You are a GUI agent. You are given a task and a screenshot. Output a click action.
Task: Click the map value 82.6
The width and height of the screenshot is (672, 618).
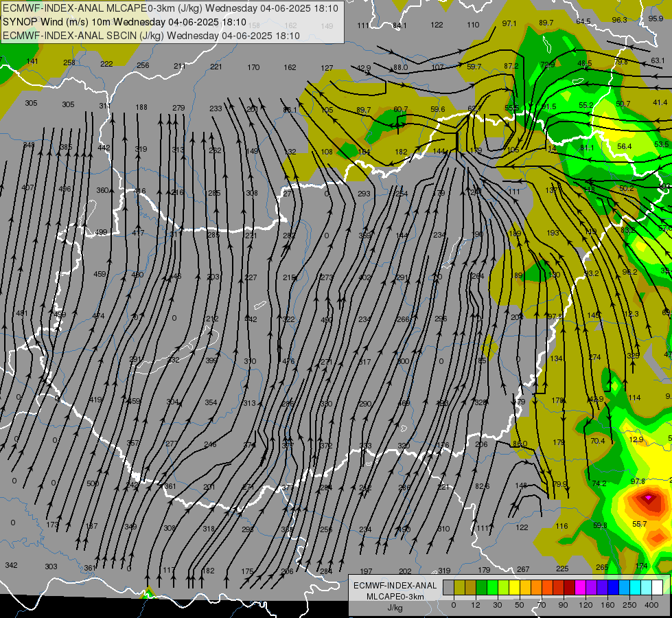[x=482, y=486]
